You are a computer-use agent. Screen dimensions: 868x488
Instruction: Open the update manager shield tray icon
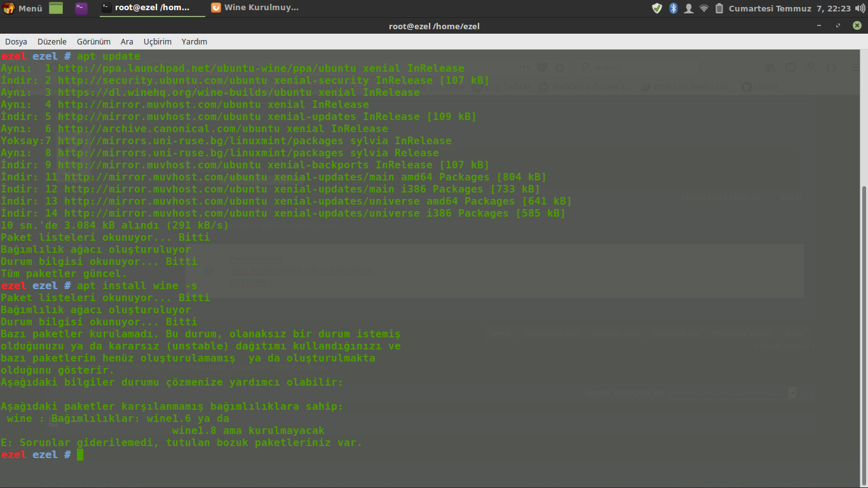(657, 8)
